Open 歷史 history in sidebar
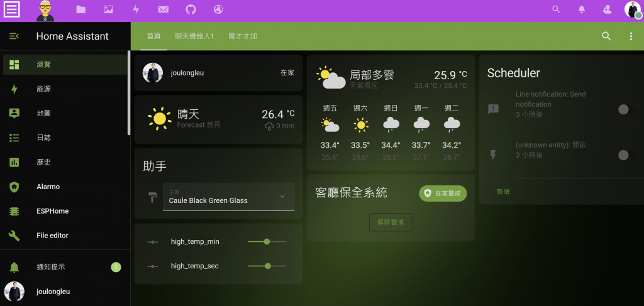Viewport: 644px width, 306px height. (x=65, y=162)
